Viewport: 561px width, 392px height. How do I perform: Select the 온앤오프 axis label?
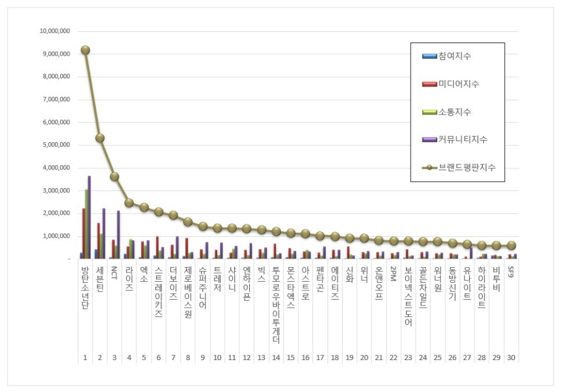379,283
